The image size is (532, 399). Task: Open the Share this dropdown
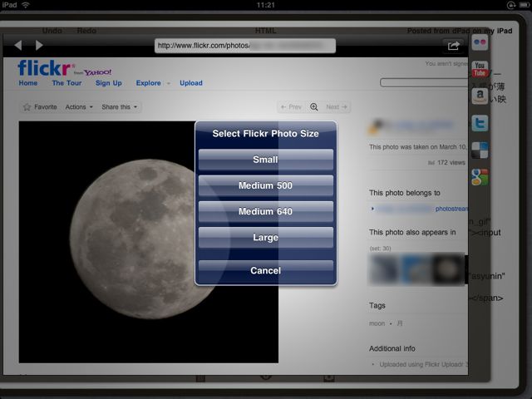click(x=120, y=107)
